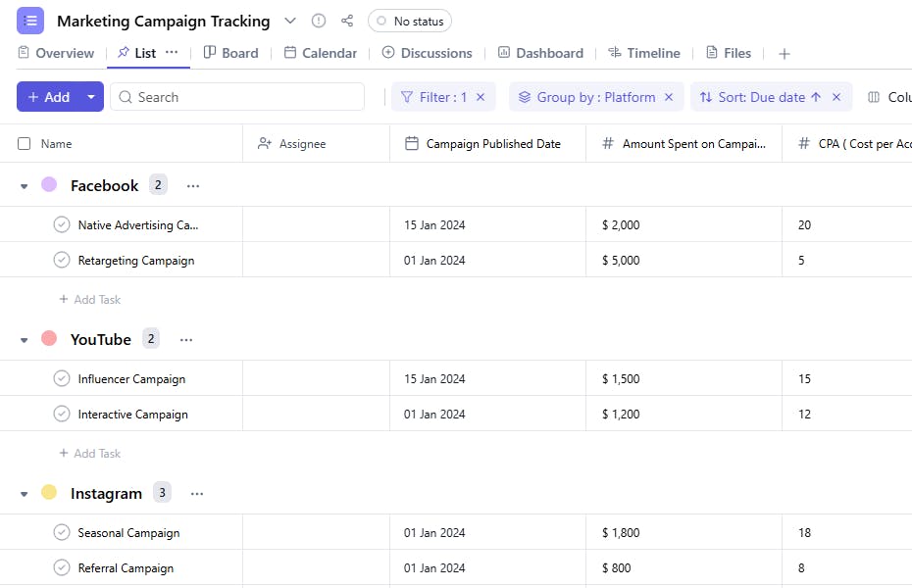Collapse the Facebook group
This screenshot has width=912, height=588.
coord(25,186)
